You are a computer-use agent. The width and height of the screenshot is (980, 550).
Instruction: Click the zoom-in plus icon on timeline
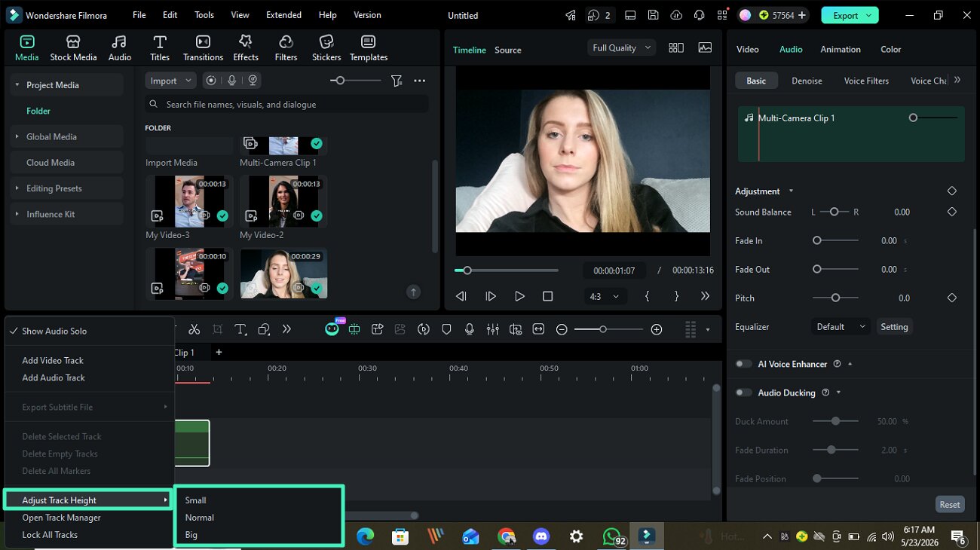[657, 329]
